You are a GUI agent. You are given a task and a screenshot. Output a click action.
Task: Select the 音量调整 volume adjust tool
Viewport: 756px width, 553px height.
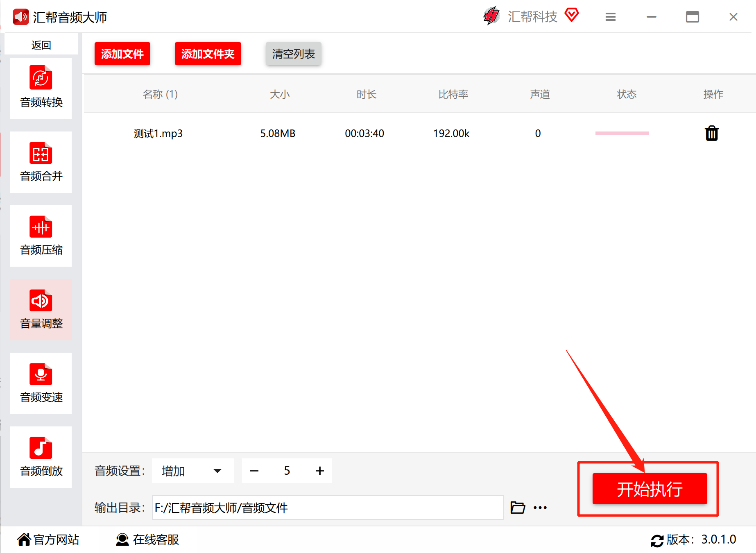[x=41, y=310]
